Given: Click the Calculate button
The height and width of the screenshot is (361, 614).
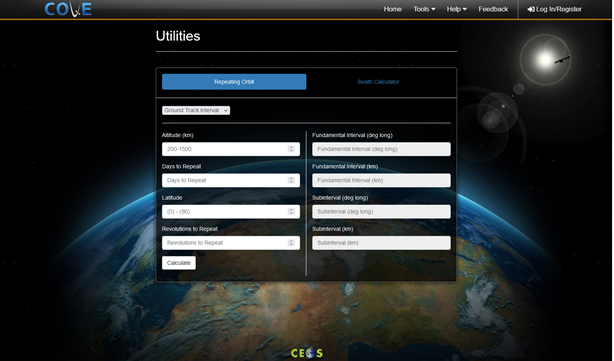Looking at the screenshot, I should tap(179, 263).
